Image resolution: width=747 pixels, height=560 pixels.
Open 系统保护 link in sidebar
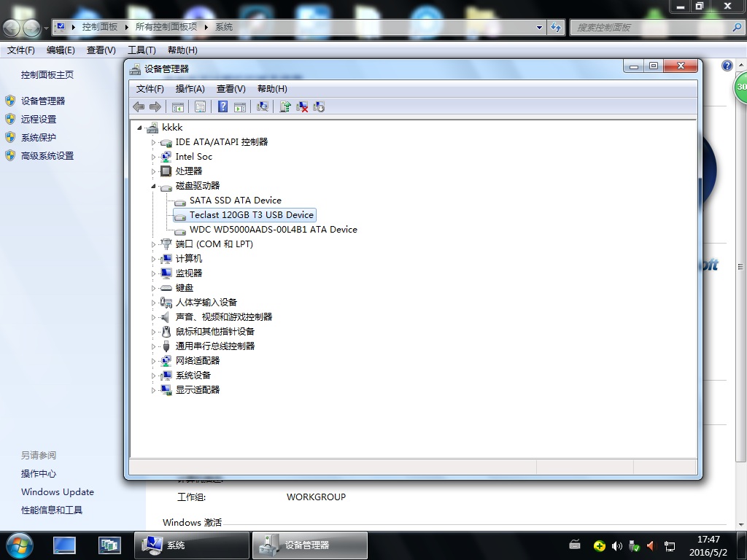point(39,138)
